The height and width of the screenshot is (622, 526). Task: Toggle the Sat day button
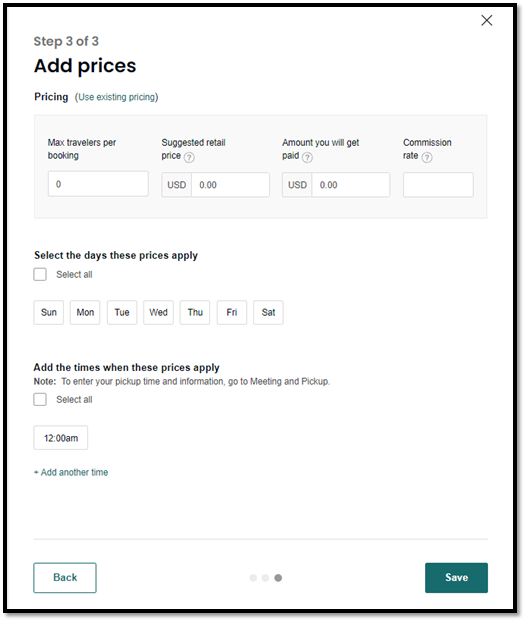click(268, 312)
